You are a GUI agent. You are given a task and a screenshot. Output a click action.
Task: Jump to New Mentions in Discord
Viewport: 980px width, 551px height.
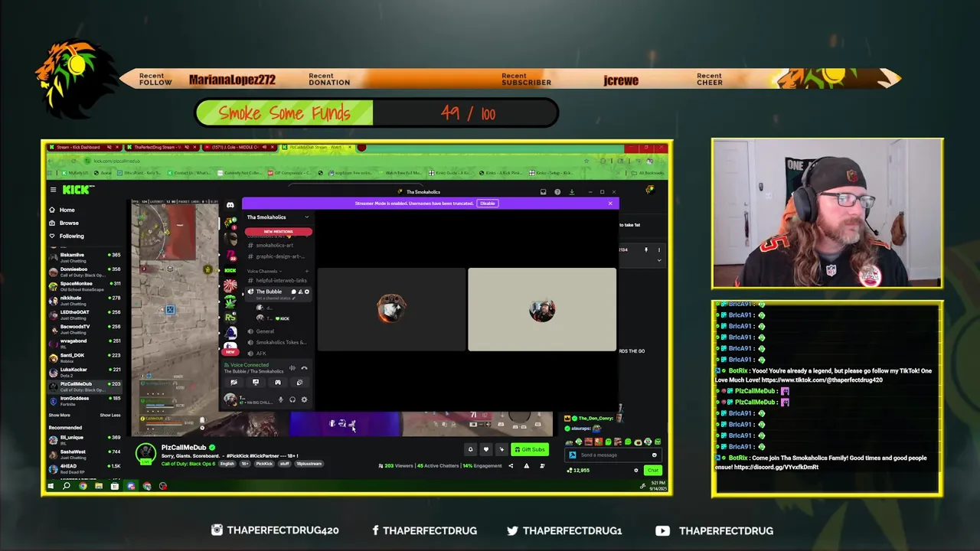click(278, 231)
